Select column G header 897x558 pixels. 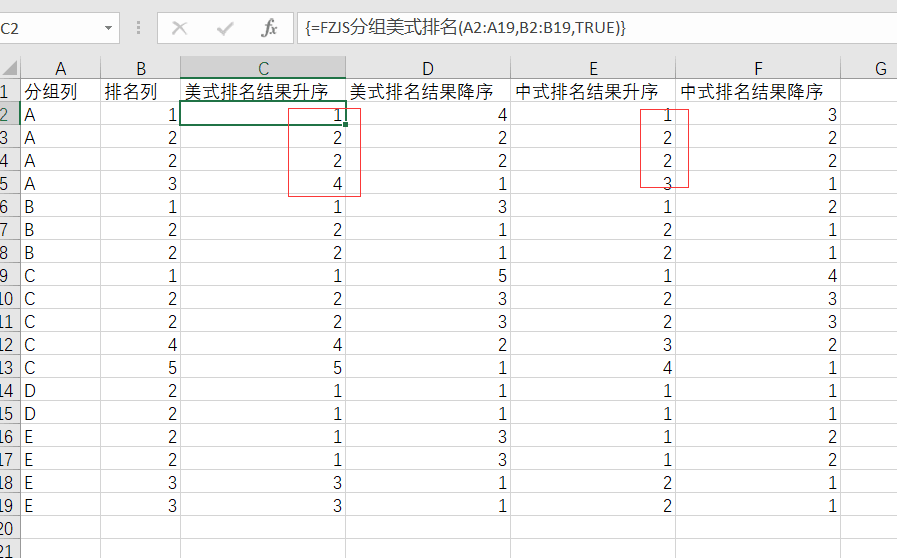click(x=869, y=68)
